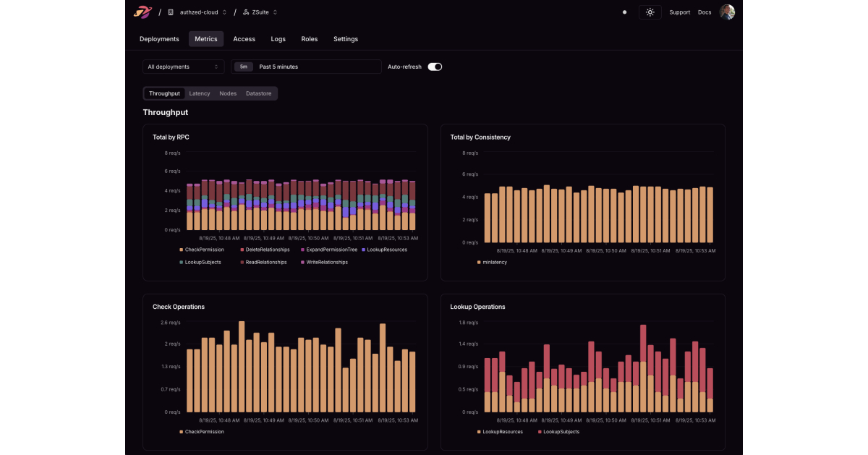Click the AuthZed logo in the top bar
The image size is (868, 455).
142,12
